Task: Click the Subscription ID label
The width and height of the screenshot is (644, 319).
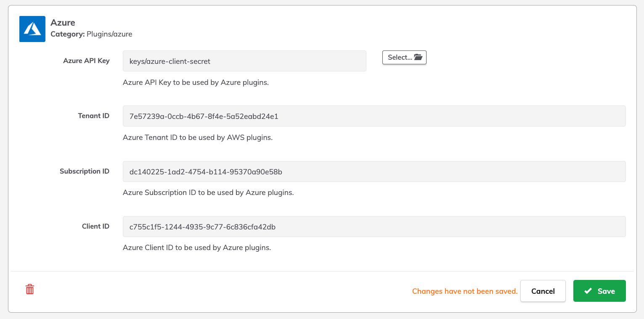Action: (x=85, y=171)
